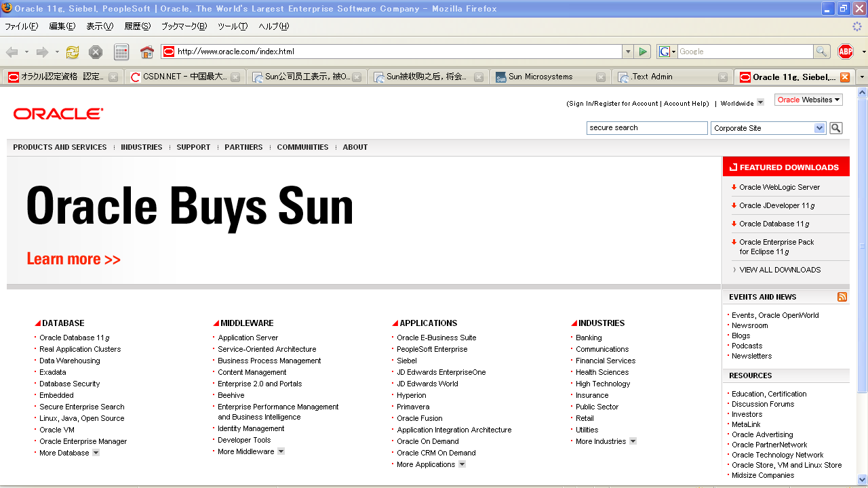Expand the More Industries list
Image resolution: width=868 pixels, height=488 pixels.
tap(633, 441)
